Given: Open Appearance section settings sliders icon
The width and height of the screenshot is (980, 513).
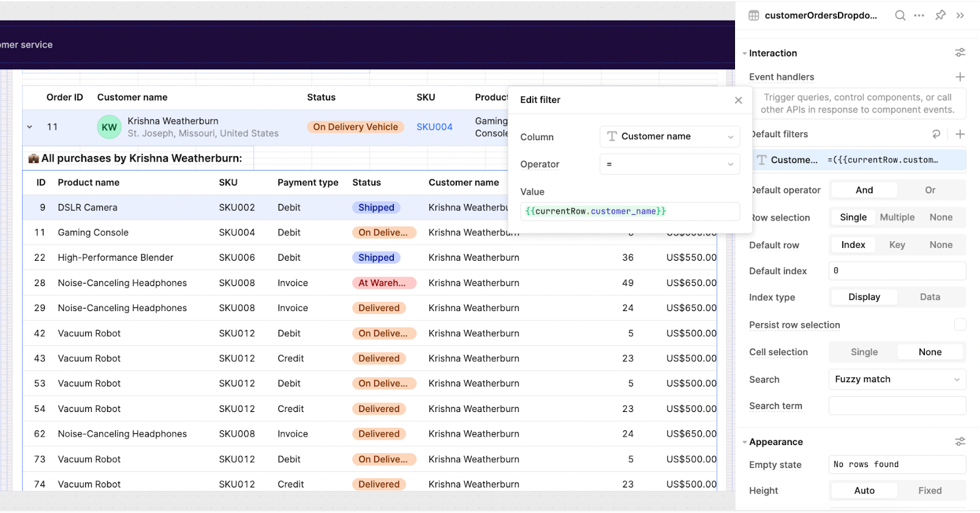Looking at the screenshot, I should tap(960, 441).
